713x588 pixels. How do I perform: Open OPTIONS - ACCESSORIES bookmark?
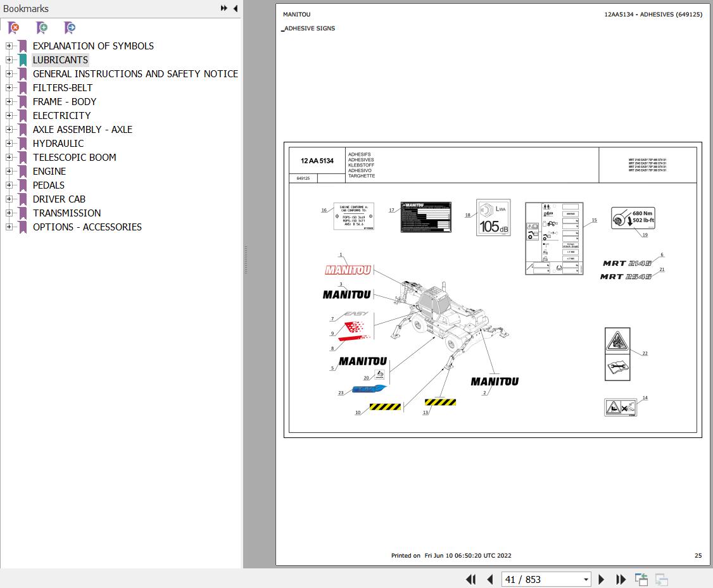(87, 227)
